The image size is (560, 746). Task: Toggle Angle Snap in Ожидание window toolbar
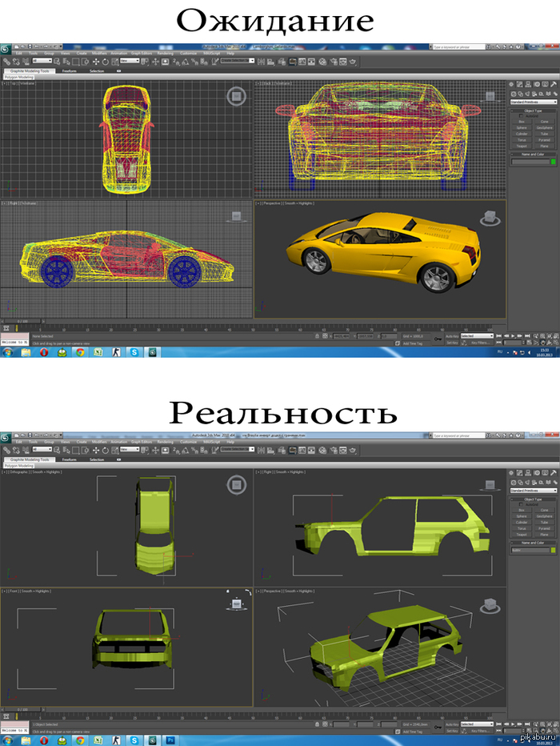point(185,62)
